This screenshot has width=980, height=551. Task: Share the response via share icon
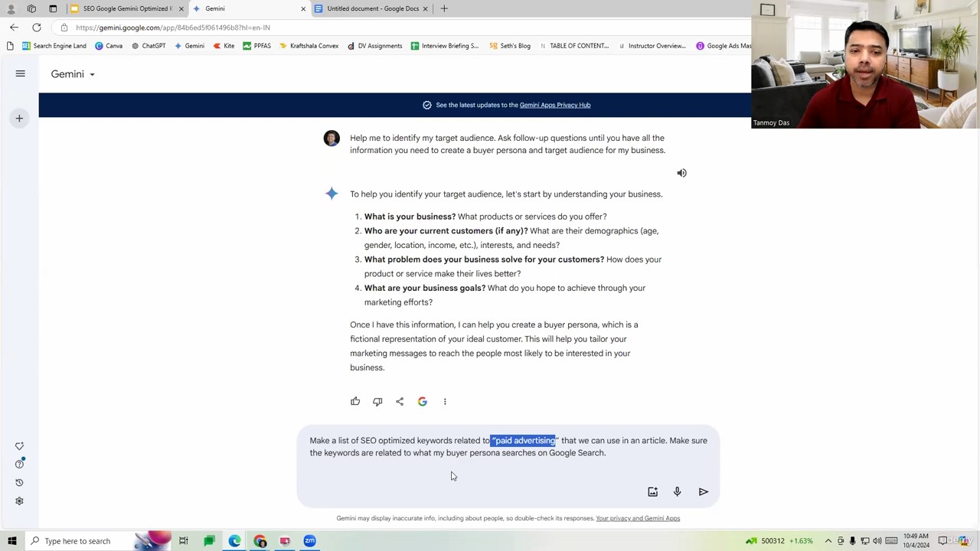coord(400,402)
